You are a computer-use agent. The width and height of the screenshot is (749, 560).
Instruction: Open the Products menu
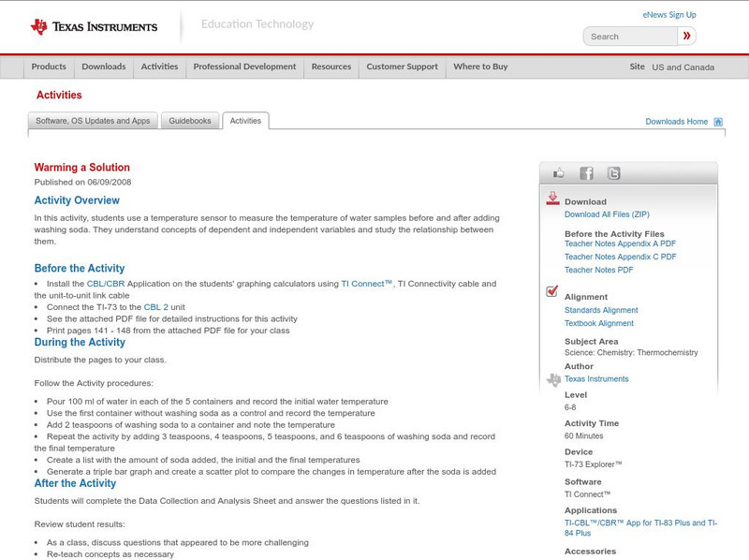49,66
